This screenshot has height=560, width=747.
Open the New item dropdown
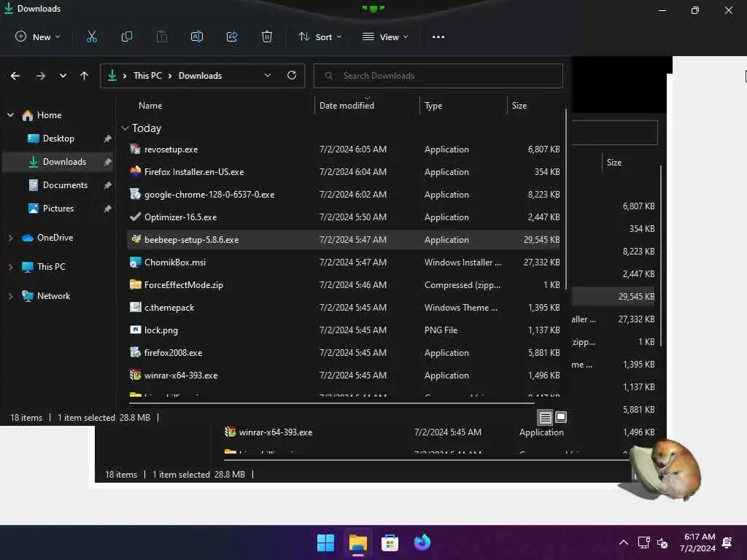click(38, 36)
